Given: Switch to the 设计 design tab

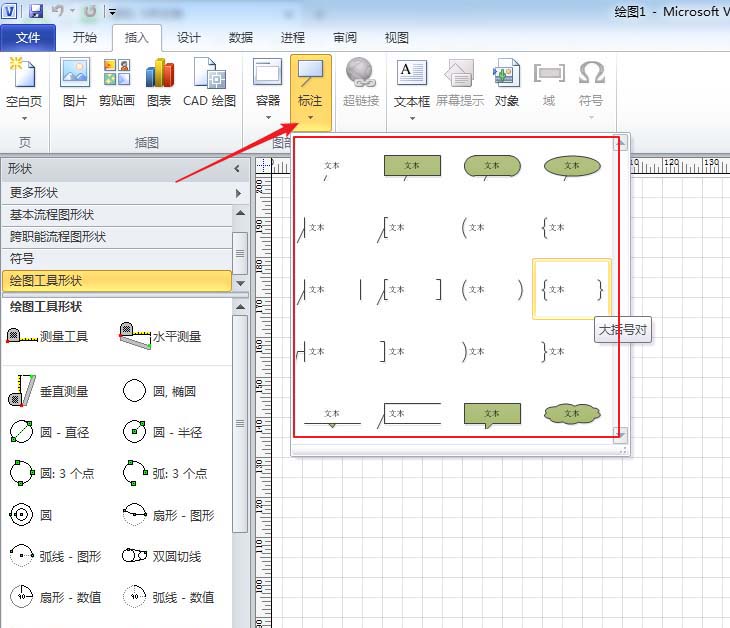Looking at the screenshot, I should tap(189, 38).
